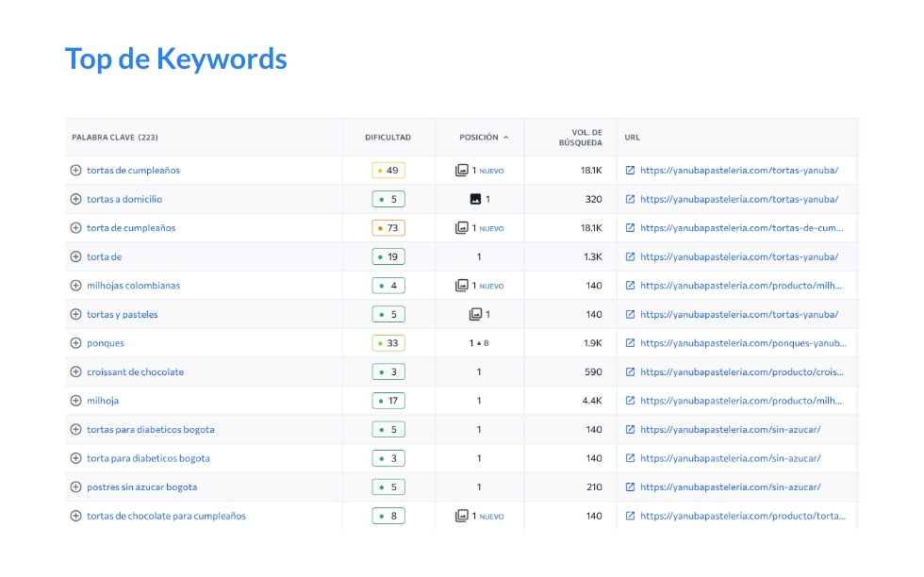Click search volume 1.9K for 'ponques'
The height and width of the screenshot is (577, 924).
tap(592, 343)
